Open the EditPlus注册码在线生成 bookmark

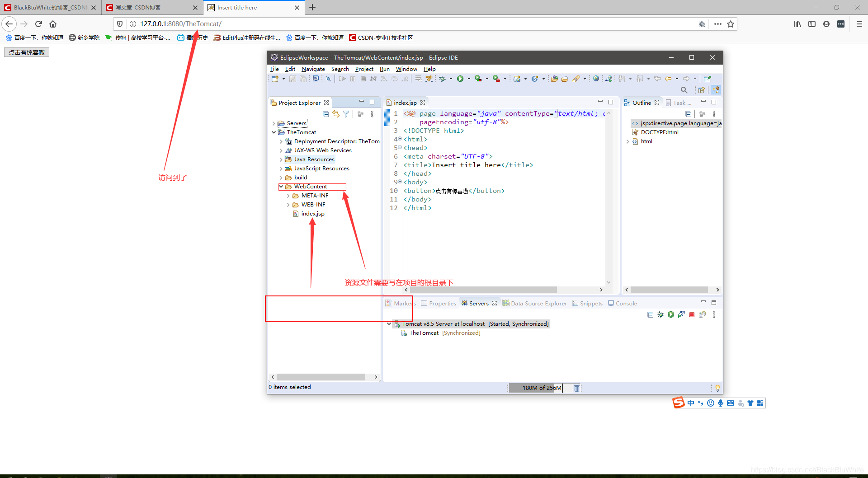click(247, 37)
